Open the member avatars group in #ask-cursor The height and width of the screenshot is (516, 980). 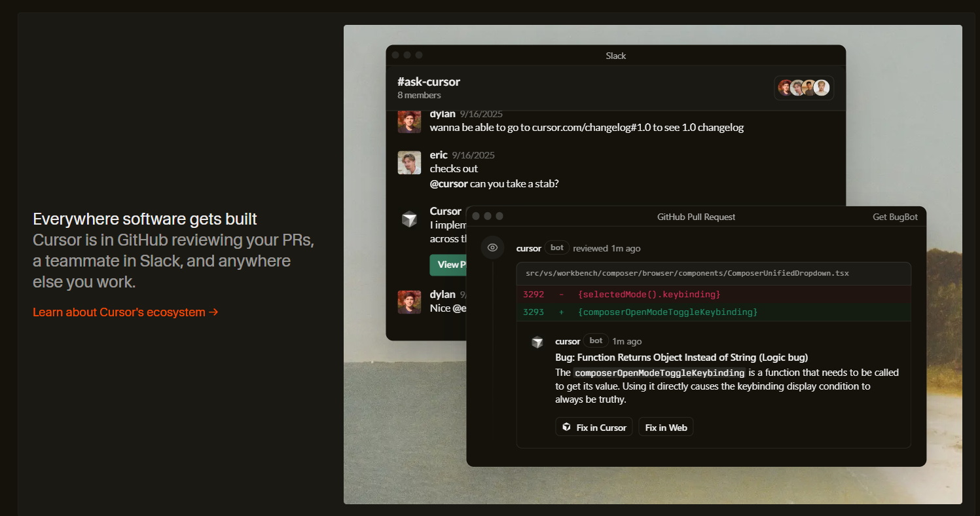[x=803, y=88]
